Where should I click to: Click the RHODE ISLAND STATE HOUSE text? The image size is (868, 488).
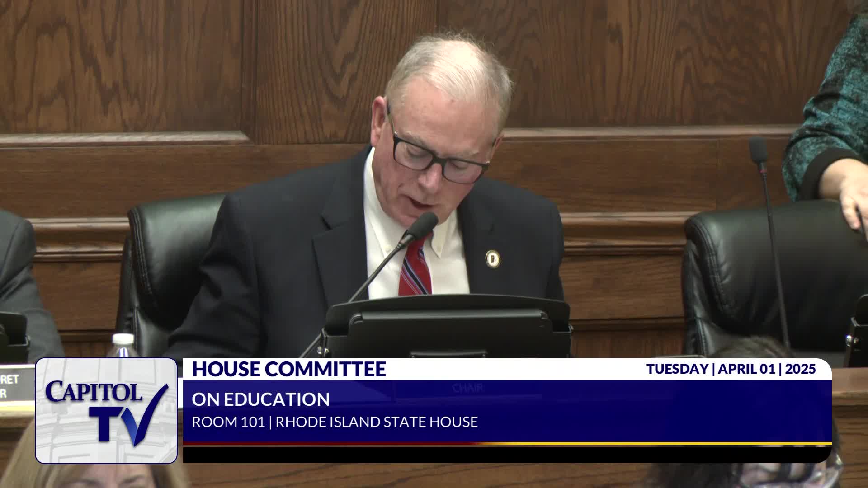377,422
